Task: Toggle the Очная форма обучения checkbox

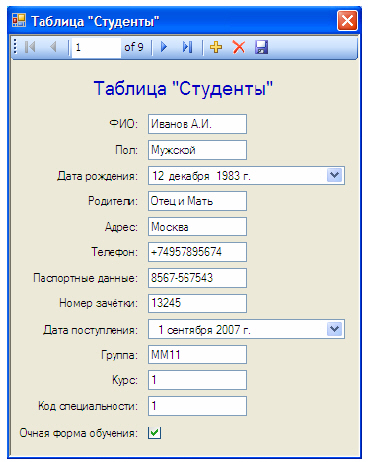Action: point(154,433)
